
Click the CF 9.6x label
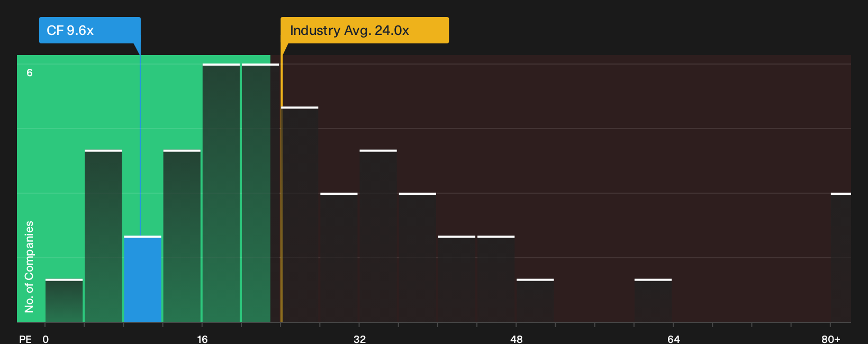(89, 30)
